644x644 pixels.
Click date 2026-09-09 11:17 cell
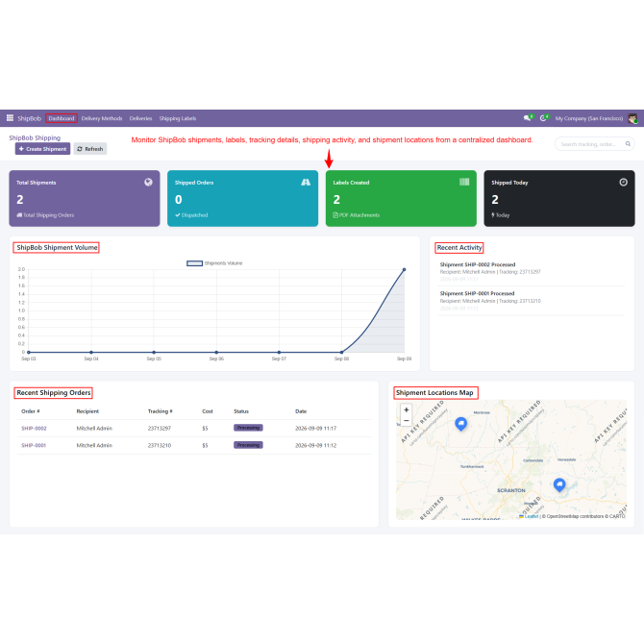tap(315, 428)
